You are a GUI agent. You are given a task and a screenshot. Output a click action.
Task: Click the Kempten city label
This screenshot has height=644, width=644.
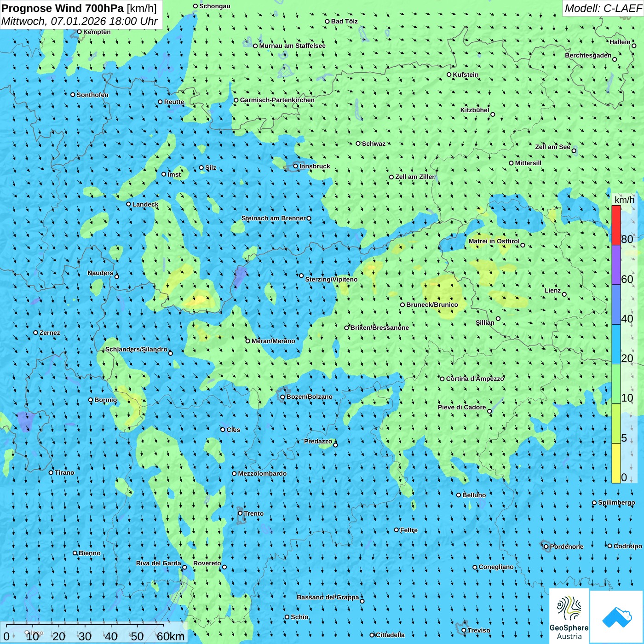[97, 32]
